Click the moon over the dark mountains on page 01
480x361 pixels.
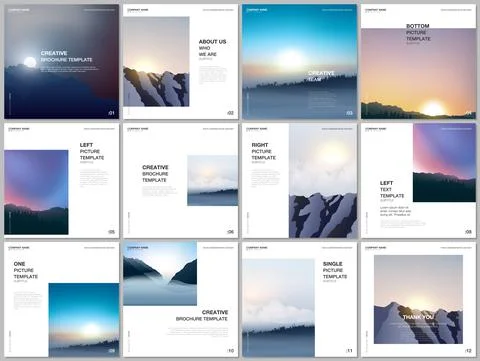[30, 62]
